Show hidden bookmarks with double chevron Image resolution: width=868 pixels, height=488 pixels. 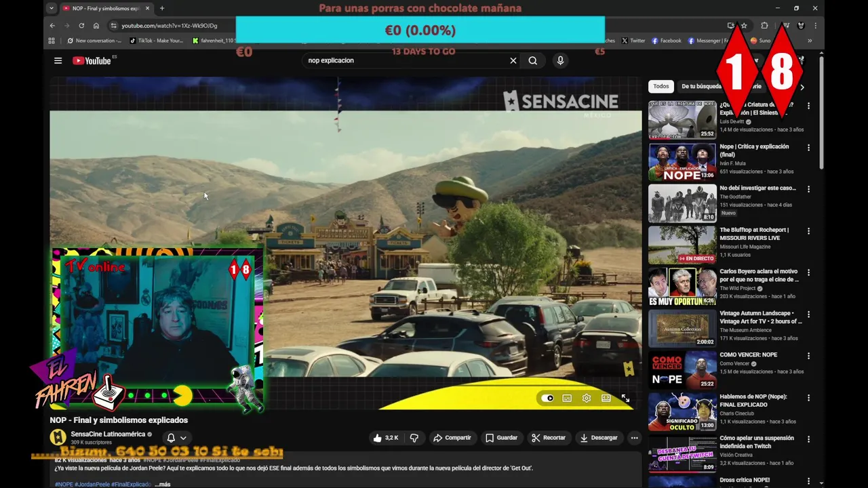click(x=809, y=41)
